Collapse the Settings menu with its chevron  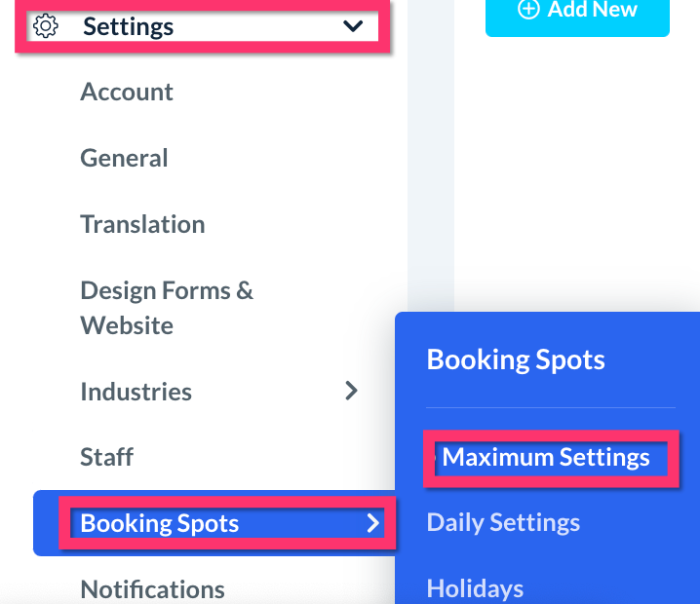[353, 26]
